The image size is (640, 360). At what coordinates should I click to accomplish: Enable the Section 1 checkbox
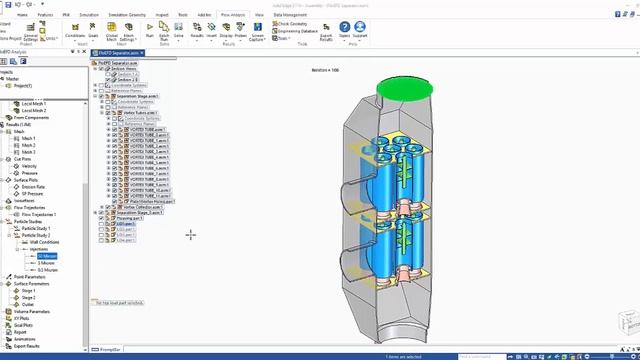click(x=108, y=74)
